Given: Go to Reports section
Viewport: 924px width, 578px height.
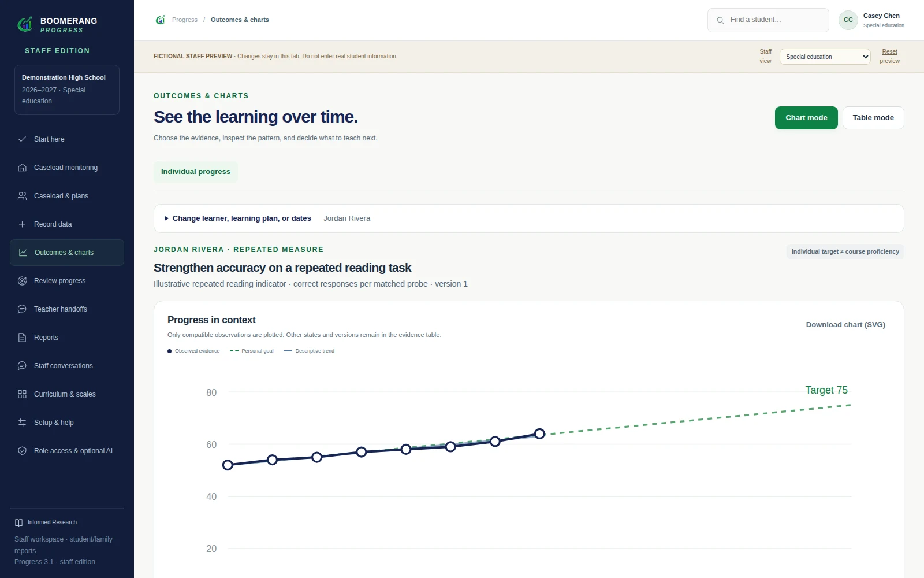Looking at the screenshot, I should pyautogui.click(x=67, y=338).
